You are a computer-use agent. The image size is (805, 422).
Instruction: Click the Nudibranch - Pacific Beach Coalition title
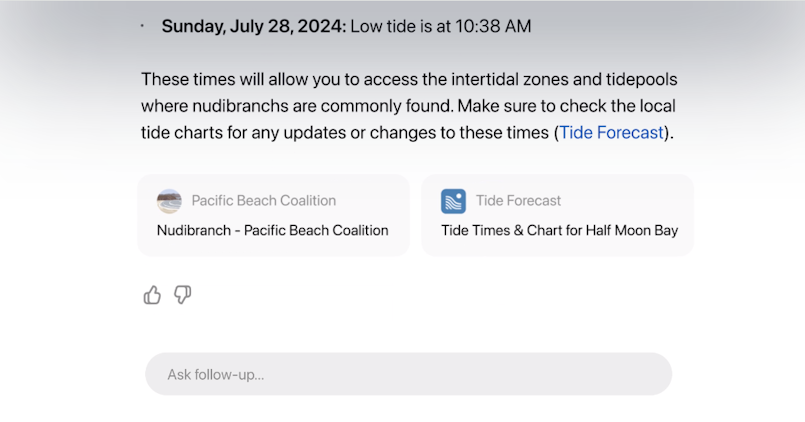[x=273, y=231]
